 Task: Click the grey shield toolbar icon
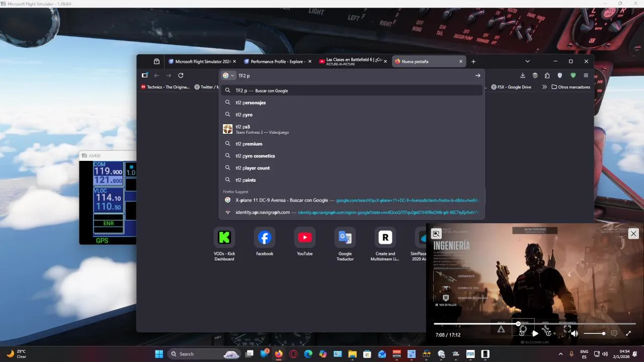(x=560, y=75)
